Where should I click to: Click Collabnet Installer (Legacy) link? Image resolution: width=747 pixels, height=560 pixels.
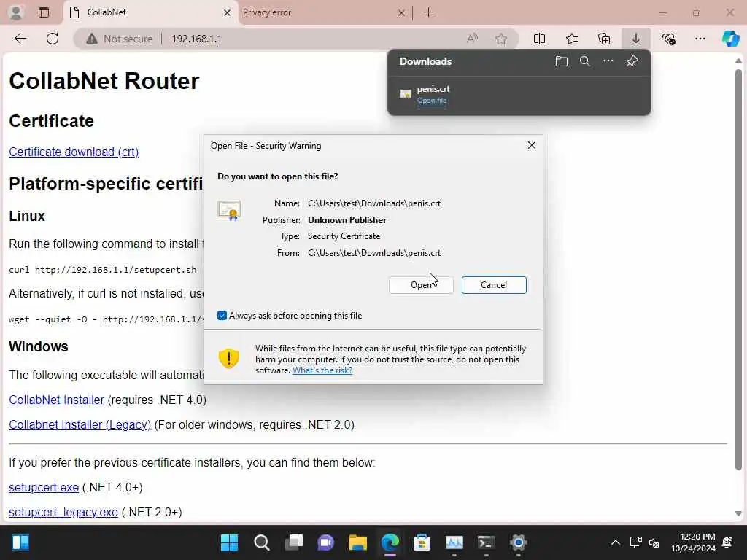pos(80,424)
